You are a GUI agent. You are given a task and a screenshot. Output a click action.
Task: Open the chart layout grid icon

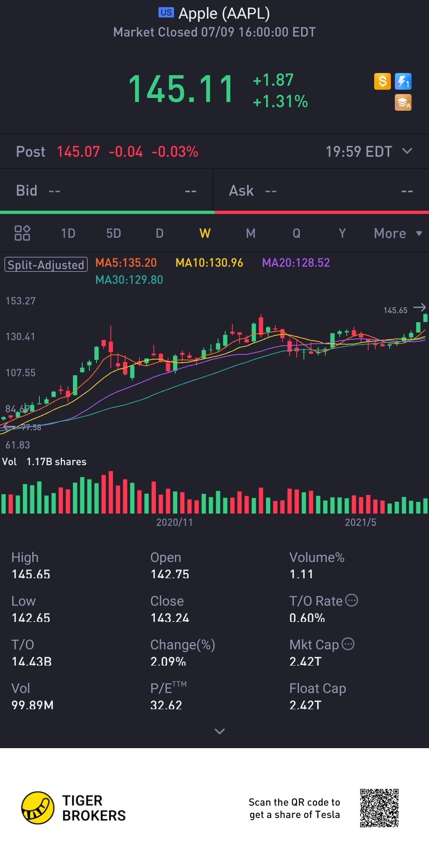click(x=22, y=233)
